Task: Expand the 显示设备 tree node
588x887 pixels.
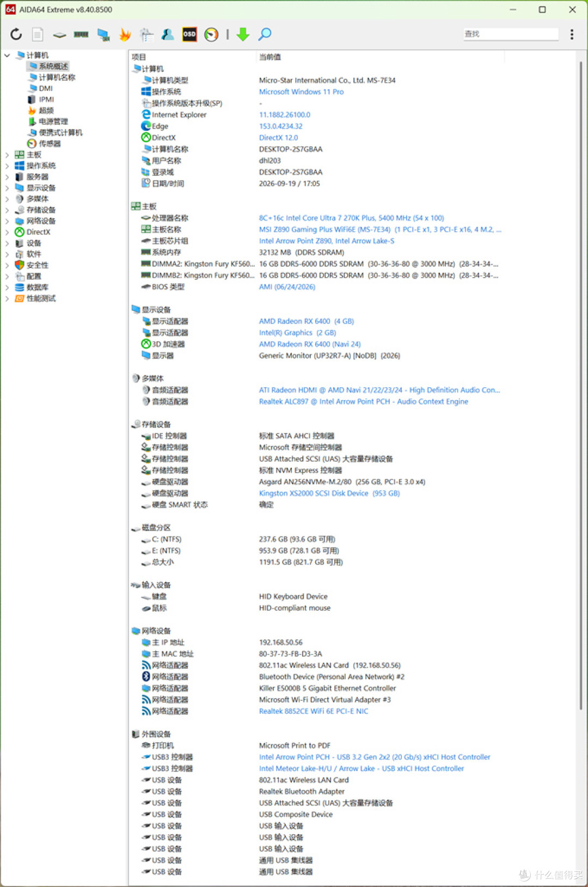Action: tap(7, 188)
